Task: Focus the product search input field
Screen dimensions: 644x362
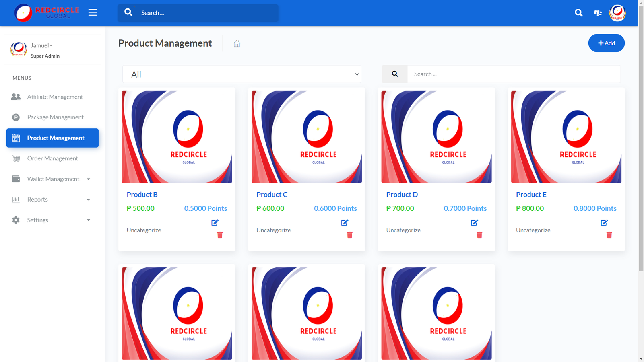Action: pyautogui.click(x=514, y=74)
